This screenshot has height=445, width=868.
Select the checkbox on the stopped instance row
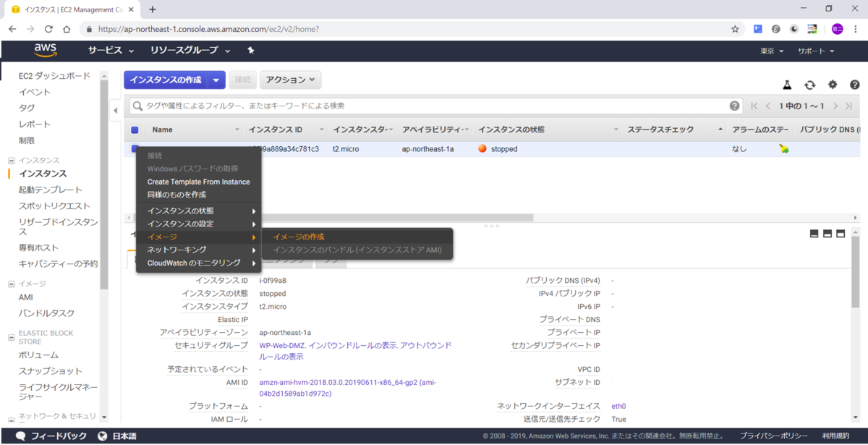coord(134,148)
